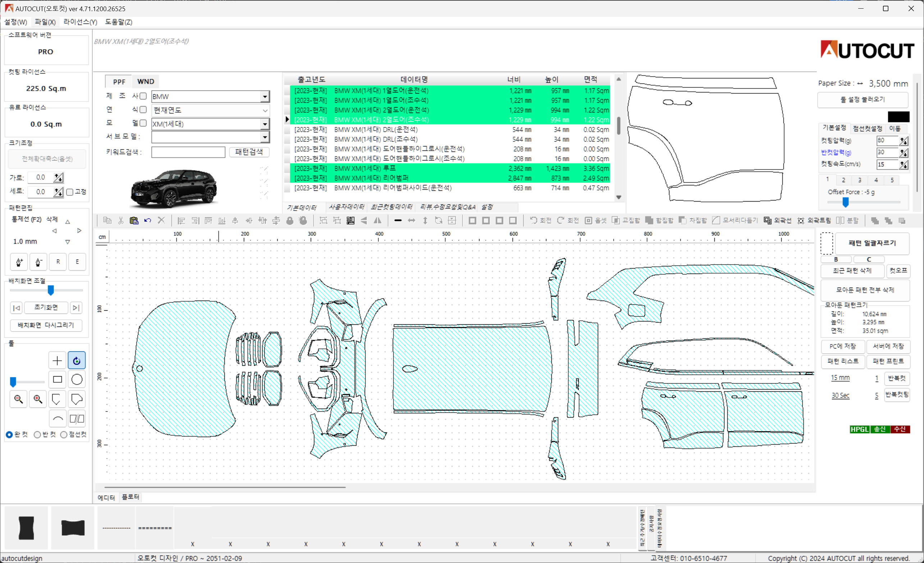This screenshot has height=563, width=924.
Task: Click the first black pattern thumbnail
Action: (26, 528)
